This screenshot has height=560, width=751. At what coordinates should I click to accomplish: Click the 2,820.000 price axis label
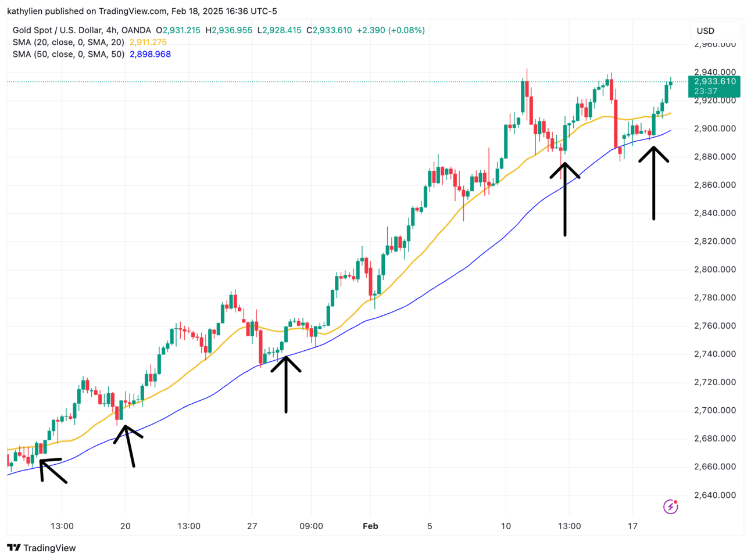click(715, 241)
